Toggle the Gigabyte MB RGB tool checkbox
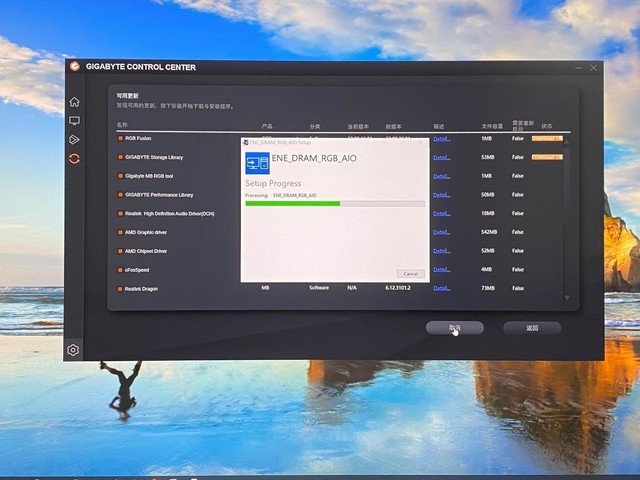640x480 pixels. pyautogui.click(x=120, y=176)
